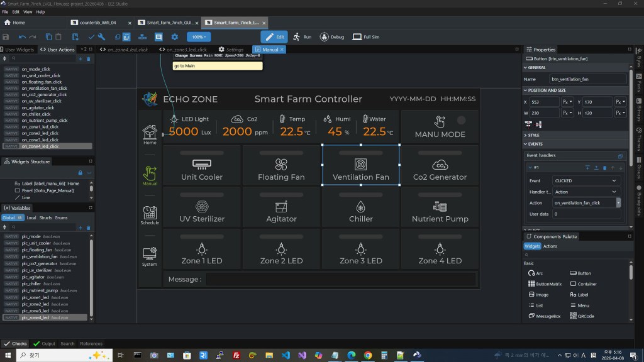Click the Save icon in the toolbar
Screen dimensions: 644x362
point(6,37)
